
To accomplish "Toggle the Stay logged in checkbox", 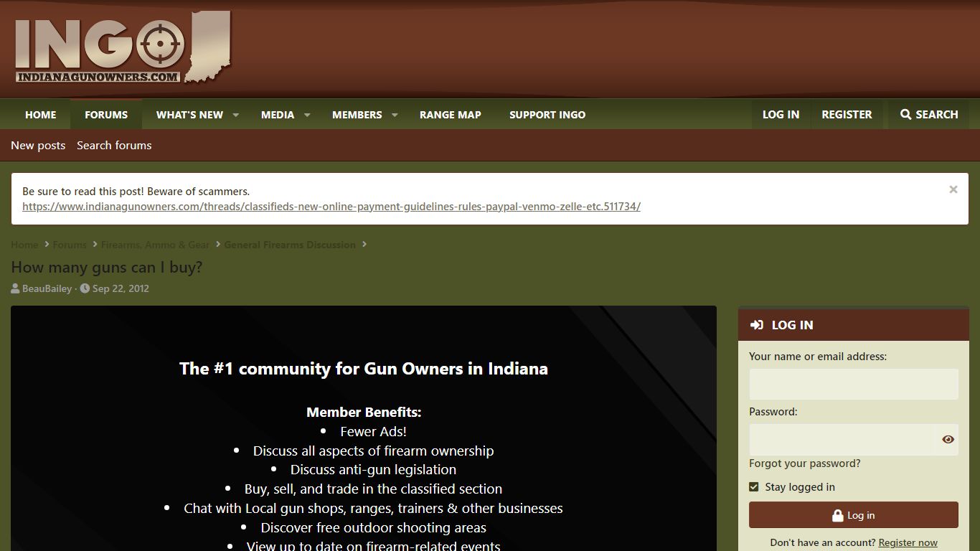I will tap(754, 487).
